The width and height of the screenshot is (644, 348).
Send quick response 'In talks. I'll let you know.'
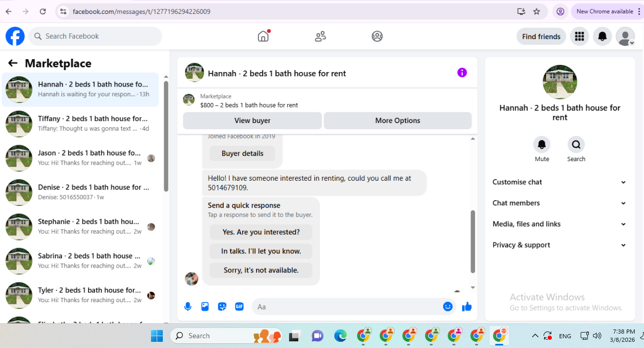[261, 251]
